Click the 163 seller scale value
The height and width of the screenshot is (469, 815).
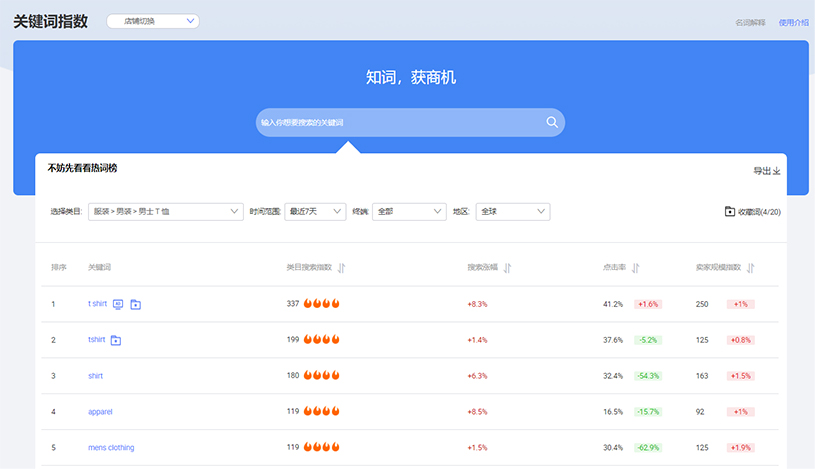coord(702,376)
